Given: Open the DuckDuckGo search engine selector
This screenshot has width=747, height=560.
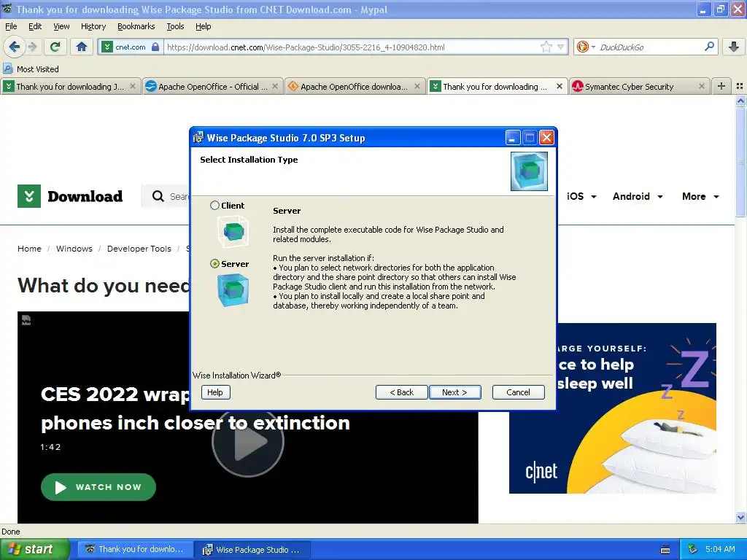Looking at the screenshot, I should [x=586, y=47].
